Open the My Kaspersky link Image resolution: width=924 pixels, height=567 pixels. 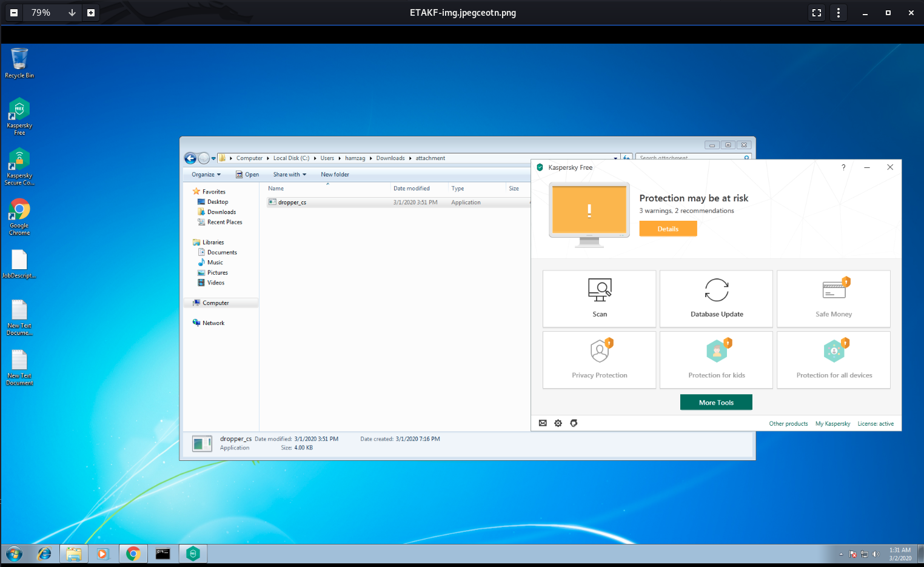coord(832,424)
